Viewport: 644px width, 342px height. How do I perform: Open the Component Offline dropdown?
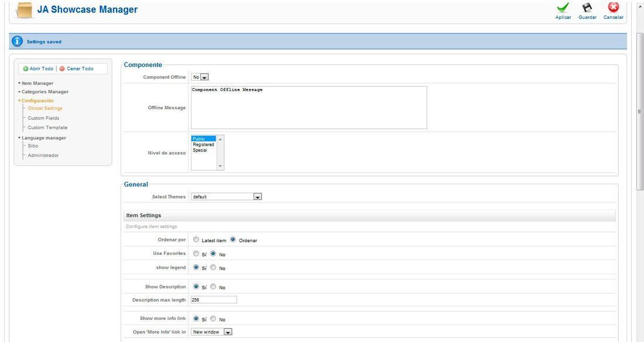point(200,77)
